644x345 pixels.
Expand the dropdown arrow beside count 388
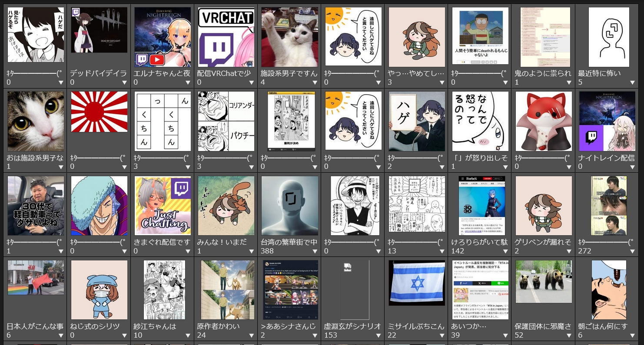[x=315, y=251]
